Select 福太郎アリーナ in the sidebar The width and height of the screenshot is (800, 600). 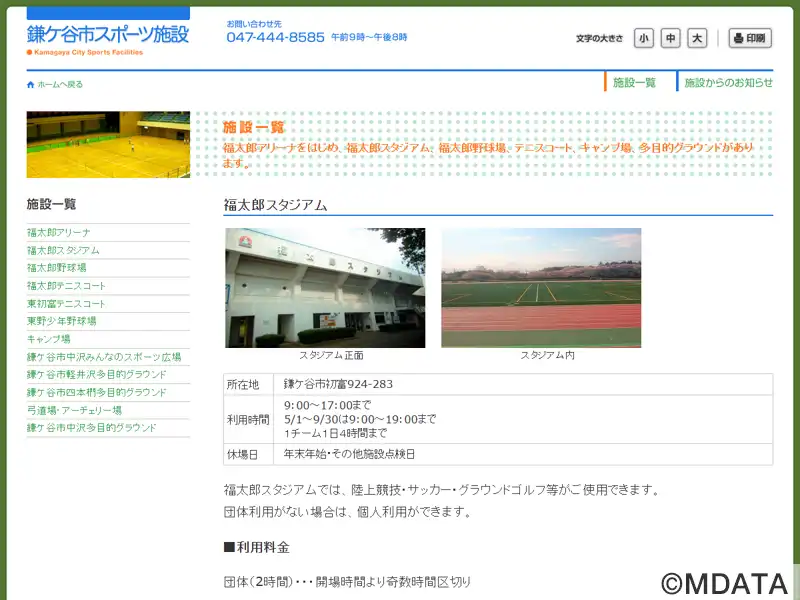(59, 233)
